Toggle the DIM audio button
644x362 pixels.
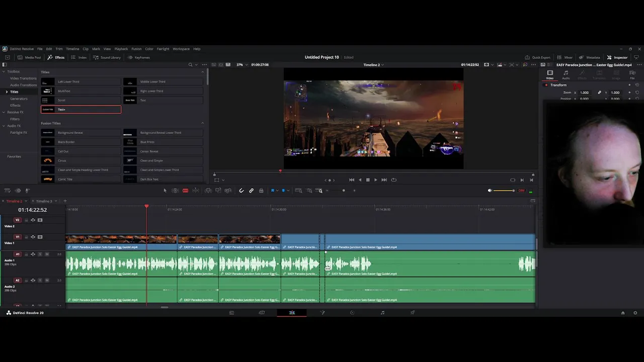point(521,191)
